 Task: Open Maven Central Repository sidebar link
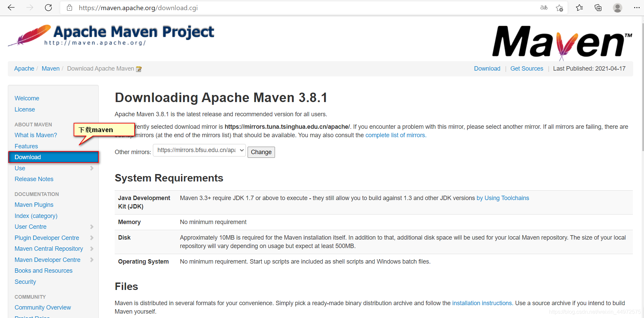coord(49,249)
